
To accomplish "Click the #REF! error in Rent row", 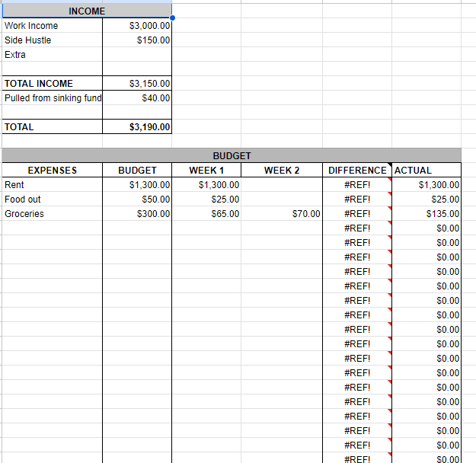I will [x=357, y=184].
